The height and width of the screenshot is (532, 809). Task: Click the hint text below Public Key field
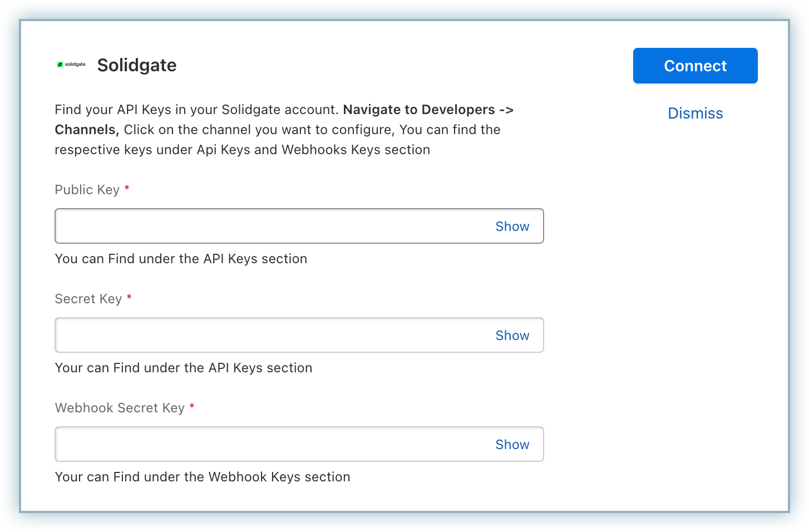tap(181, 259)
